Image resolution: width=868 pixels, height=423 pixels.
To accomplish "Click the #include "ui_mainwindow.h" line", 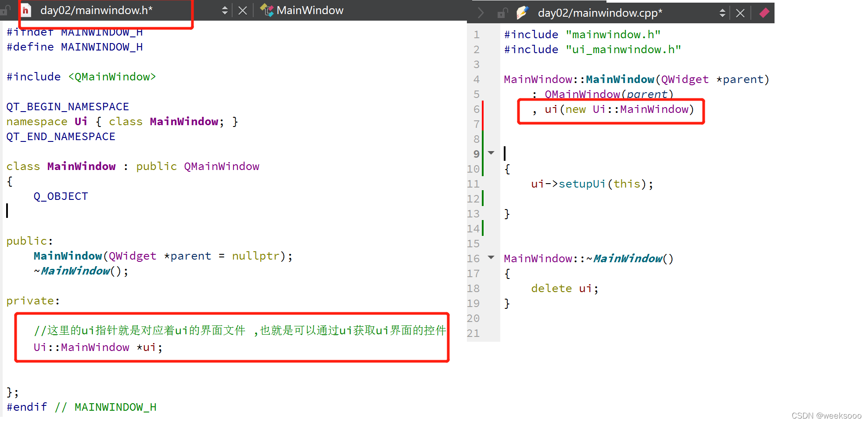I will point(592,50).
